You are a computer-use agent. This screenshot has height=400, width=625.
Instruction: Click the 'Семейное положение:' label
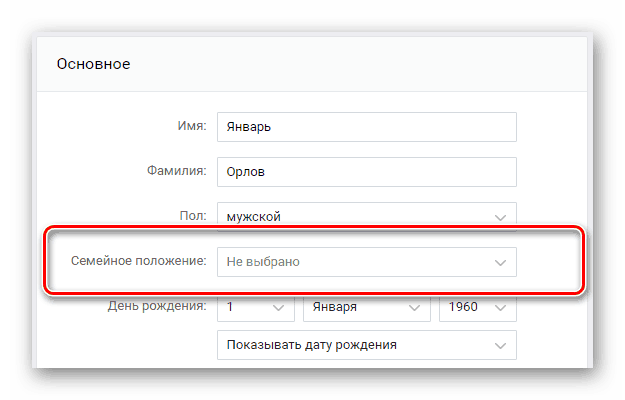point(139,261)
